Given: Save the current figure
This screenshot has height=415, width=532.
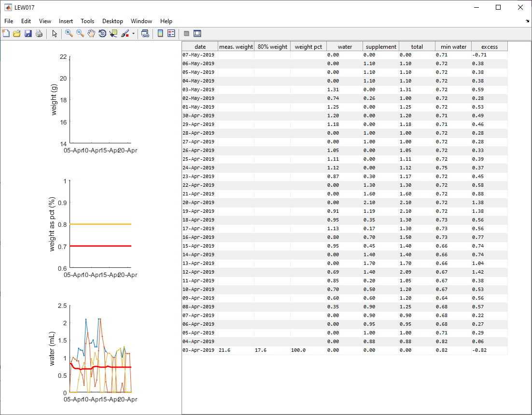Looking at the screenshot, I should point(28,33).
